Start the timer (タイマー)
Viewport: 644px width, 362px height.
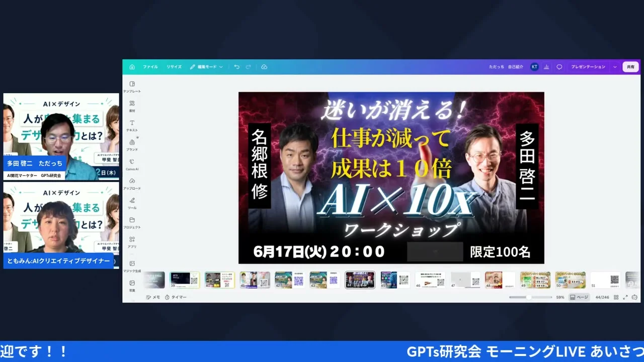176,297
